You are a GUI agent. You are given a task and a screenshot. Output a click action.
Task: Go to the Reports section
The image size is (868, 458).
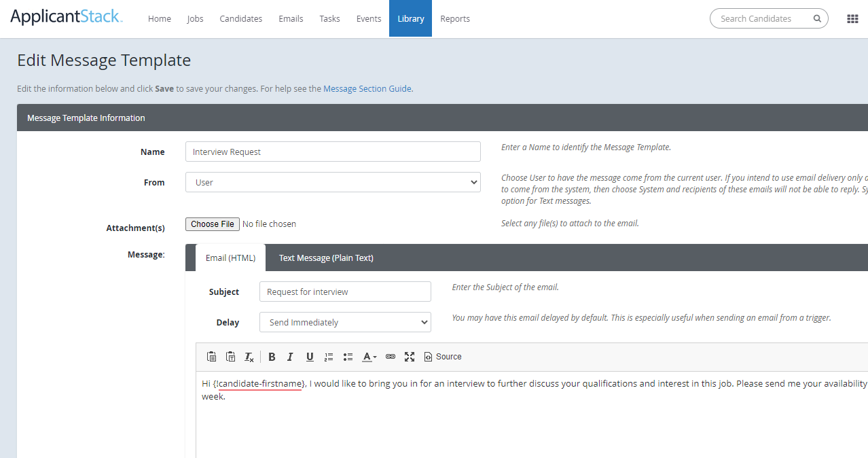click(x=455, y=18)
